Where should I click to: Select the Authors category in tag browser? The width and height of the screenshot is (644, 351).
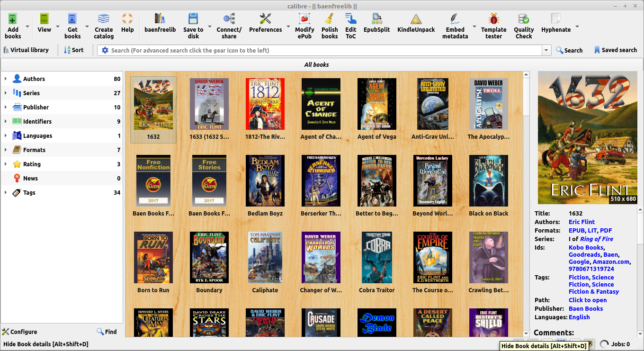[62, 79]
